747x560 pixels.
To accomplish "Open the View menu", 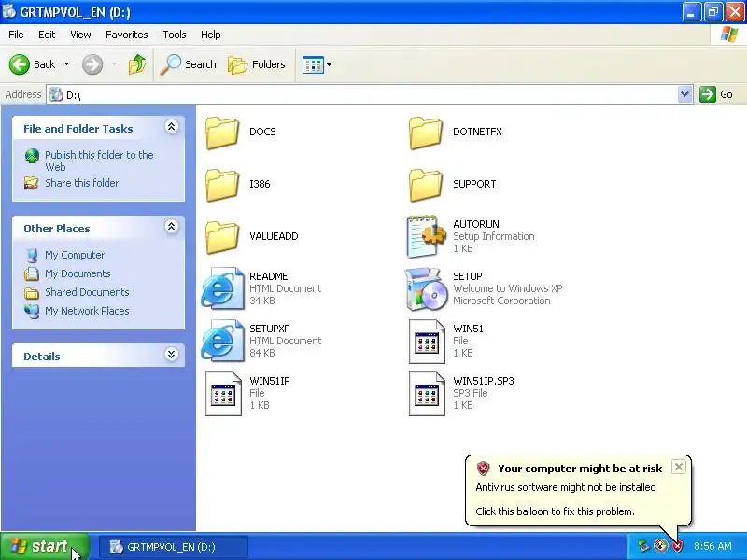I will [x=80, y=35].
